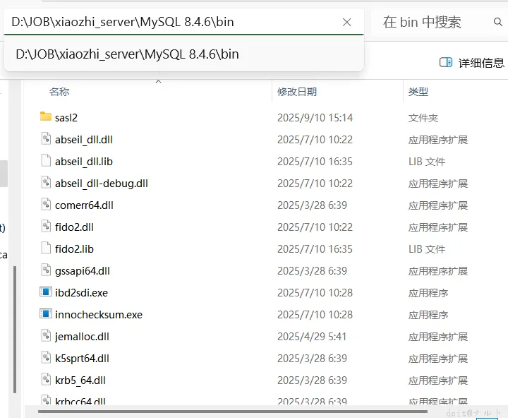Screen dimensions: 508x420
Task: Sort files by the 名称 column header
Action: pyautogui.click(x=59, y=92)
